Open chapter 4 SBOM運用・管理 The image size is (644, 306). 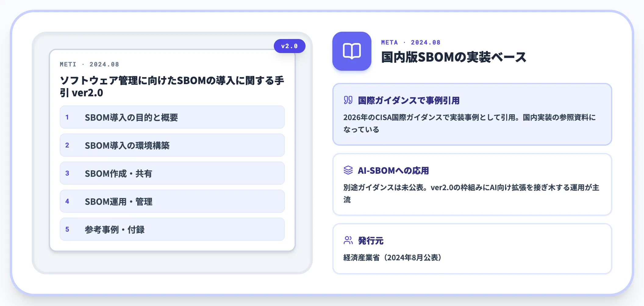tap(172, 201)
